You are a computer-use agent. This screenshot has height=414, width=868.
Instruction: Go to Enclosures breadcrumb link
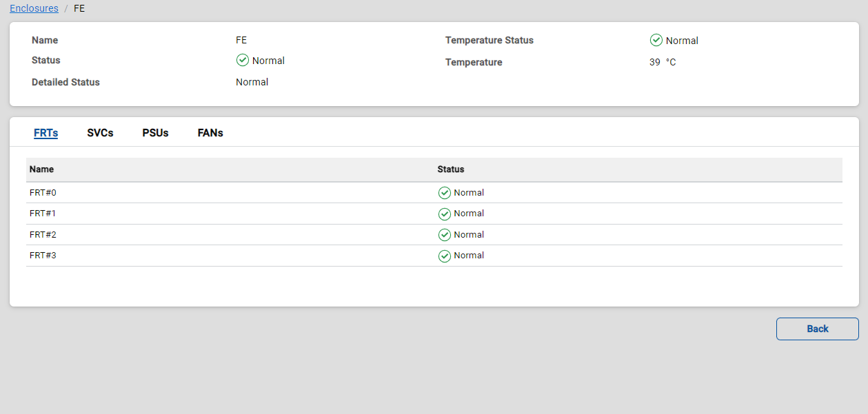coord(34,8)
